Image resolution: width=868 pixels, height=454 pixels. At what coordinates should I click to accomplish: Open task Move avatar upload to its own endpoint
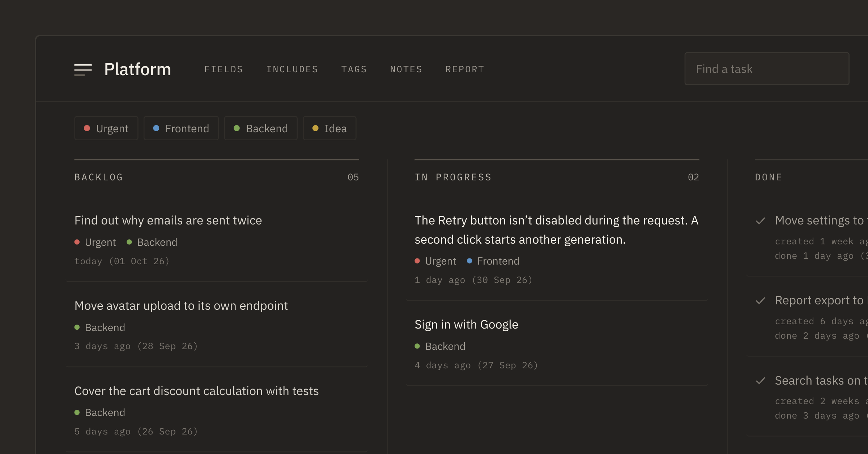[181, 305]
